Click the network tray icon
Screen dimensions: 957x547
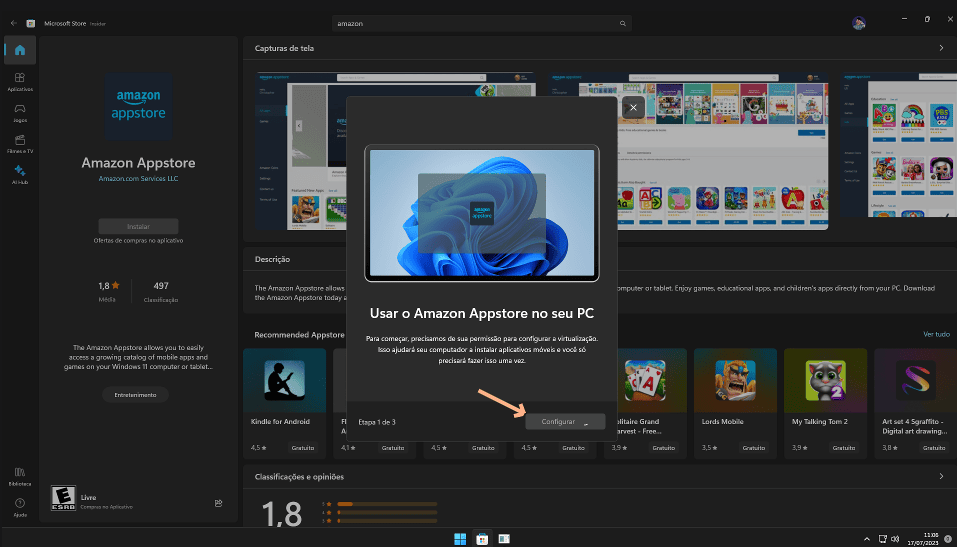[883, 539]
